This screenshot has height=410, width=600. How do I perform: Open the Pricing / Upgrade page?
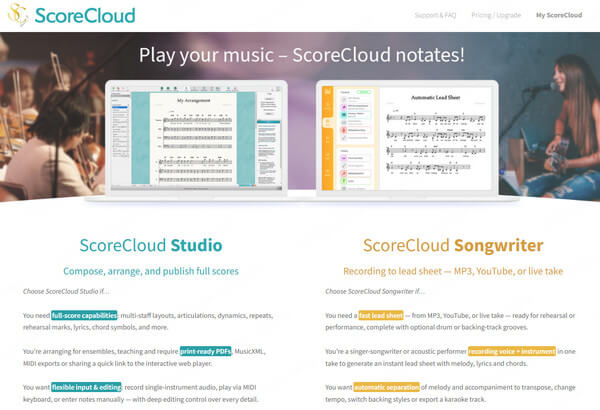point(496,15)
